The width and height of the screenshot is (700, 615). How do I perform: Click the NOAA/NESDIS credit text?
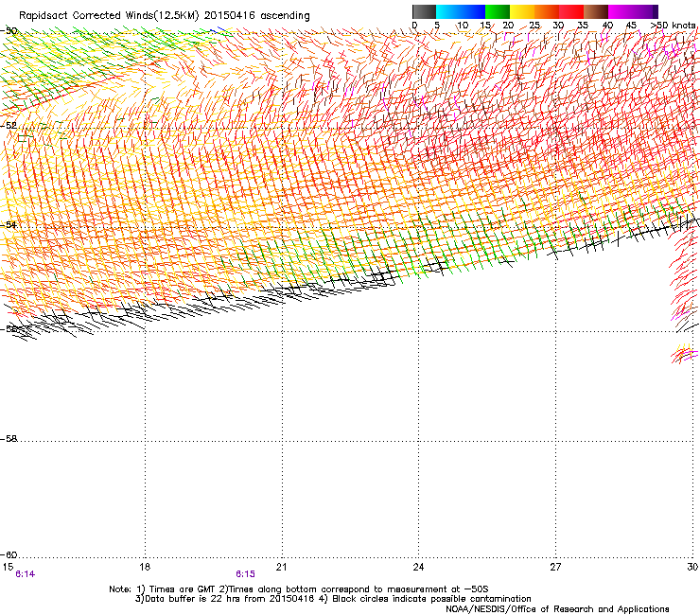click(557, 609)
